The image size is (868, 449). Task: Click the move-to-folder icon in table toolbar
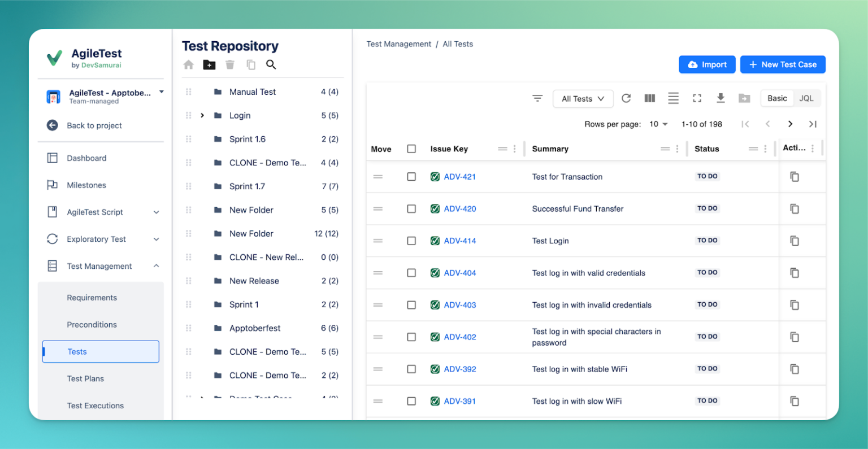[744, 98]
